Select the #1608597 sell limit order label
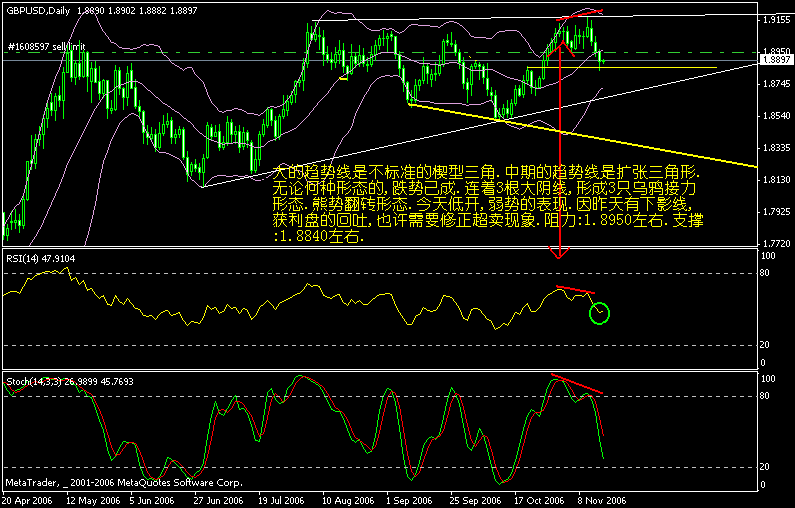 pos(47,47)
